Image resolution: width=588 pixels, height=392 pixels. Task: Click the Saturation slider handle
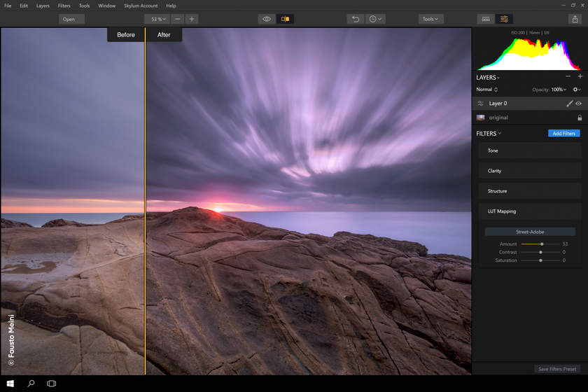540,260
